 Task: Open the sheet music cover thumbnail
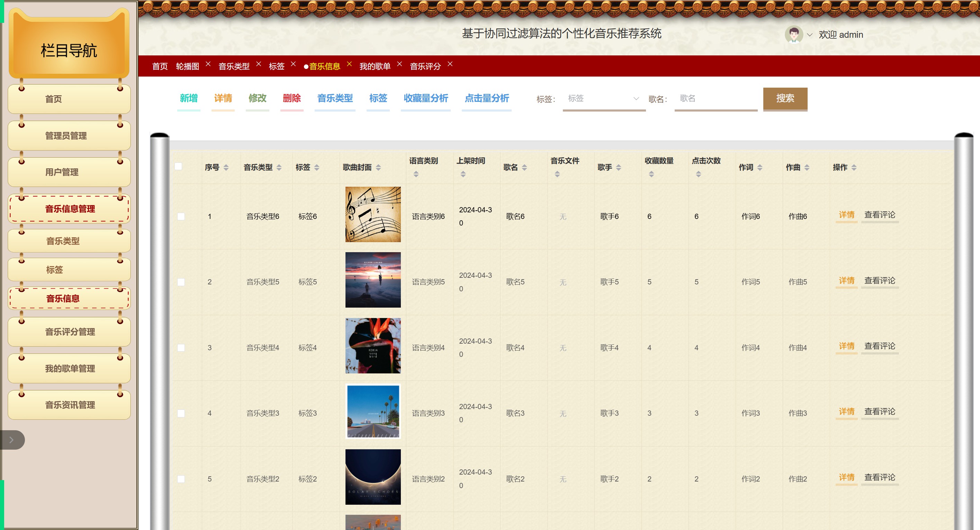pyautogui.click(x=373, y=214)
